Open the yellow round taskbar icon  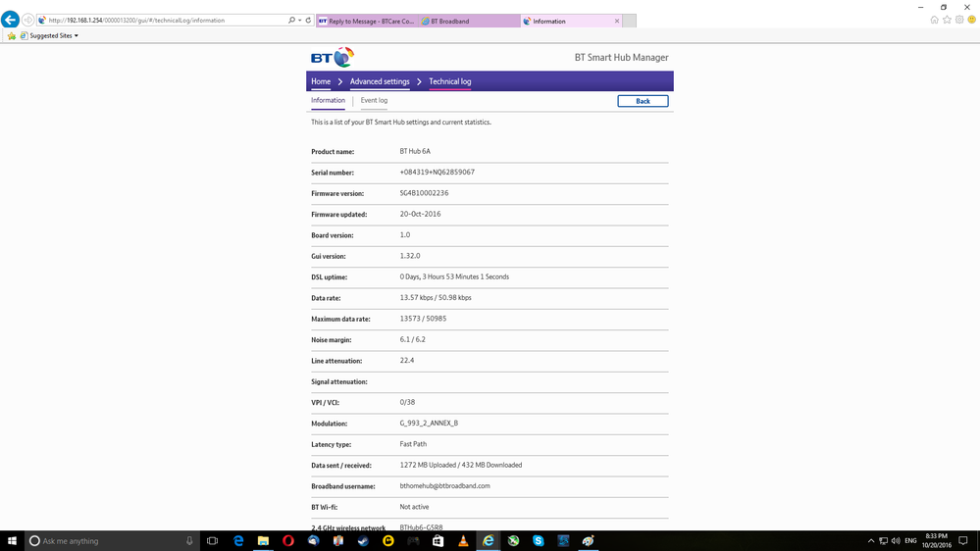point(388,541)
